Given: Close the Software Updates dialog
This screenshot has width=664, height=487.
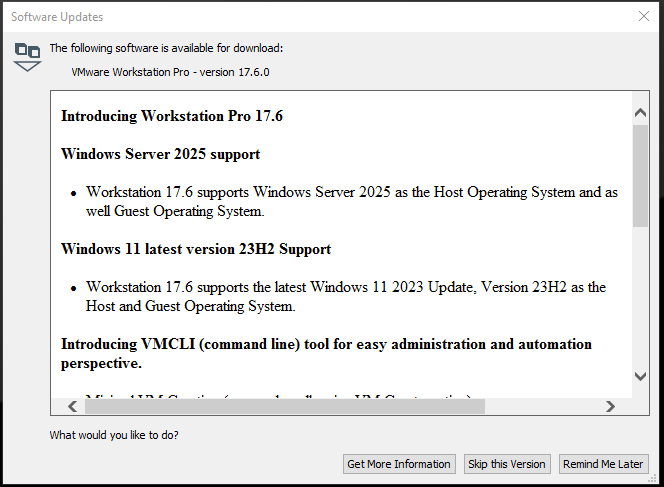Looking at the screenshot, I should pos(644,16).
